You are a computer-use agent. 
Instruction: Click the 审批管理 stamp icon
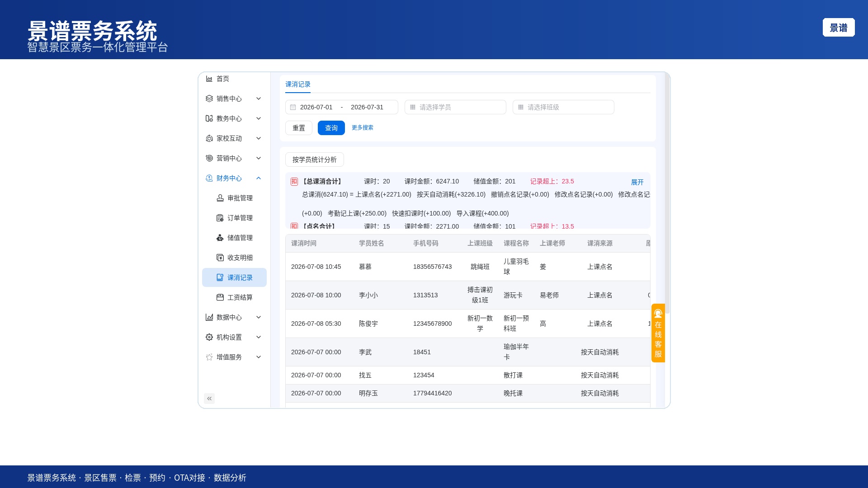click(220, 198)
